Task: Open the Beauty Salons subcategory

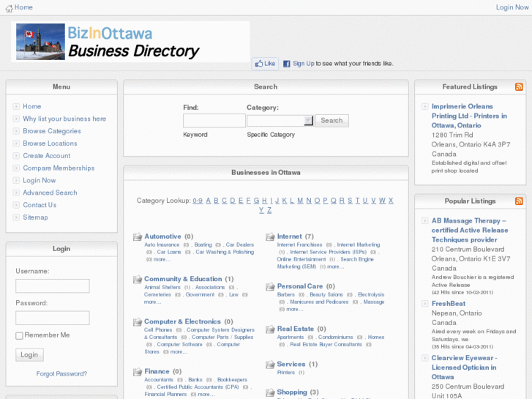Action: click(x=326, y=295)
